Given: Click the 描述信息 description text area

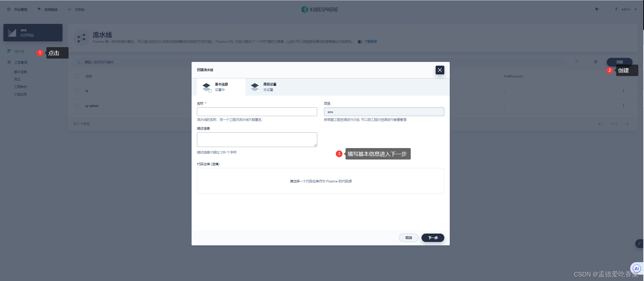Looking at the screenshot, I should [257, 140].
